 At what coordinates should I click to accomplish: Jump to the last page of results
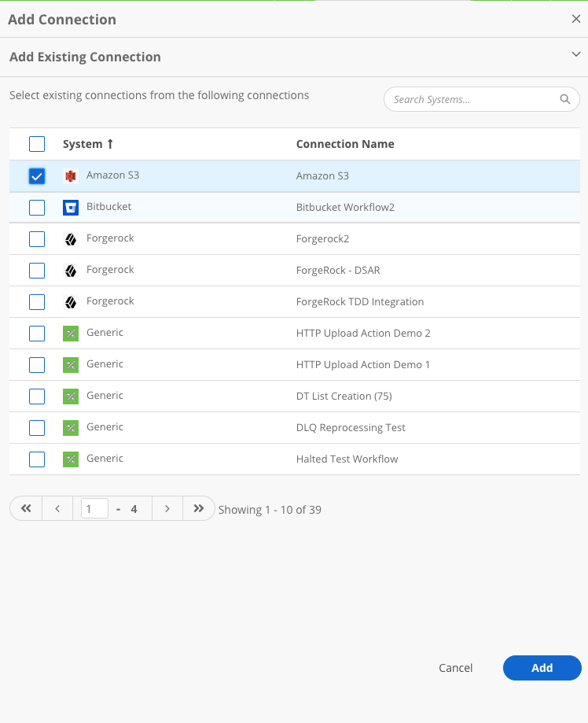pos(199,508)
